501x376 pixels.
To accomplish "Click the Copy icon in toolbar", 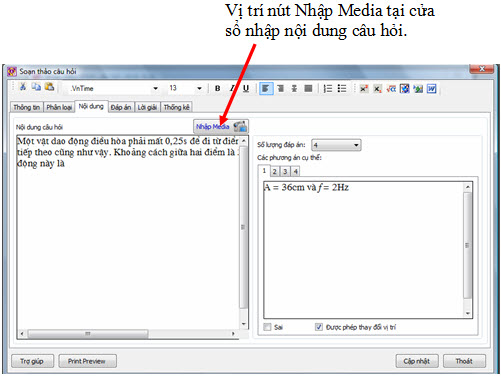I will (36, 87).
